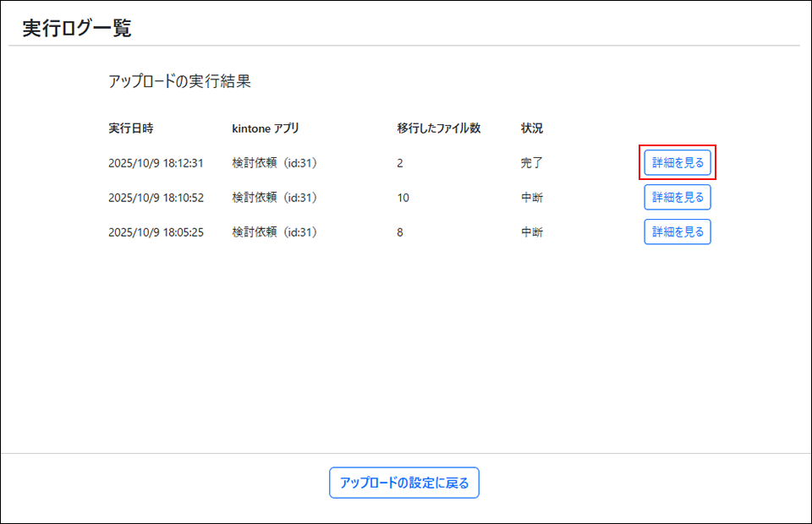812x524 pixels.
Task: Click the file count 2 cell
Action: pos(400,163)
